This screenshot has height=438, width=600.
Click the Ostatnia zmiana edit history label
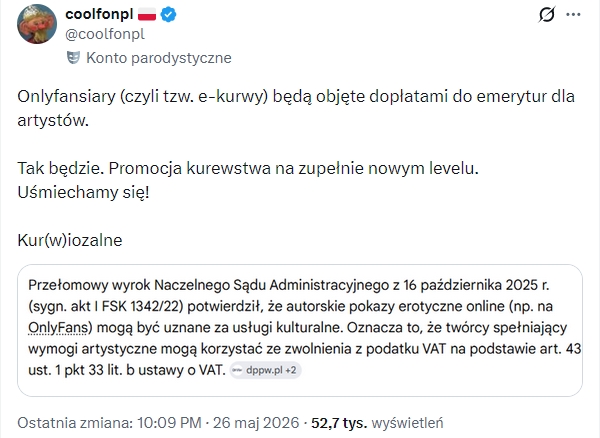click(x=75, y=423)
